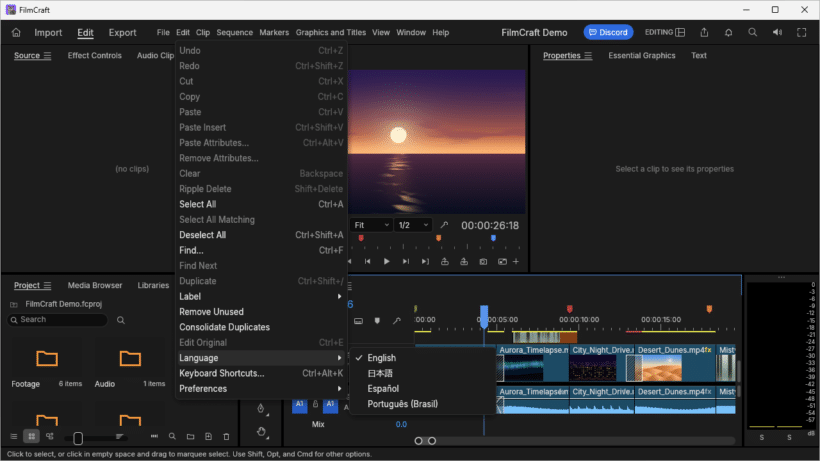
Task: Open the Quick Export share icon
Action: tap(704, 32)
